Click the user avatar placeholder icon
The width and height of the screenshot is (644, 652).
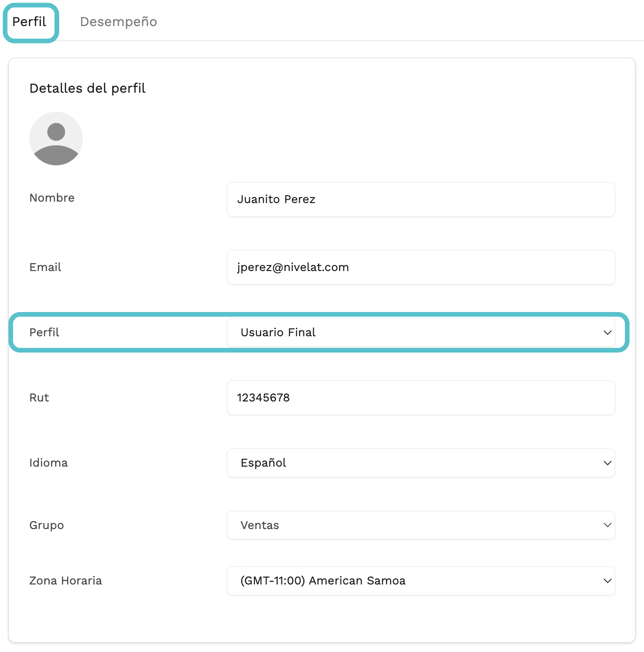[x=56, y=138]
